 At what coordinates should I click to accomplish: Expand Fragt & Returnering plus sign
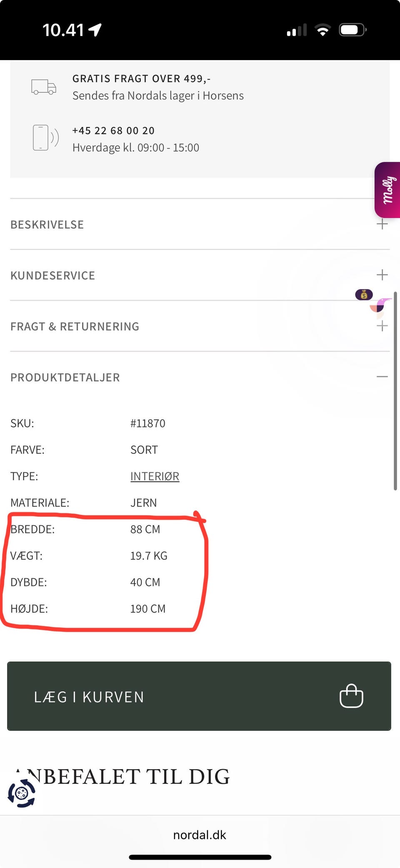(x=382, y=326)
